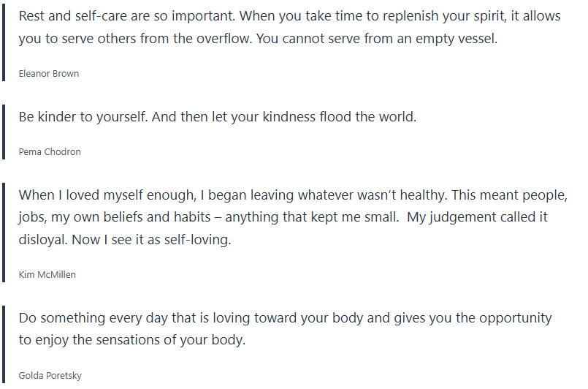Click the line starting "jobs, my own beliefs"
The height and width of the screenshot is (389, 588).
click(283, 217)
